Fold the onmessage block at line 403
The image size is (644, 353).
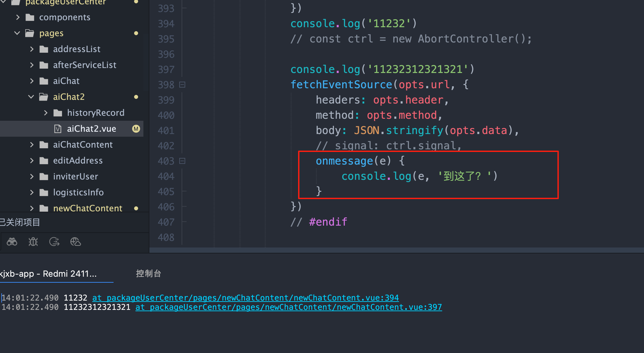tap(182, 161)
